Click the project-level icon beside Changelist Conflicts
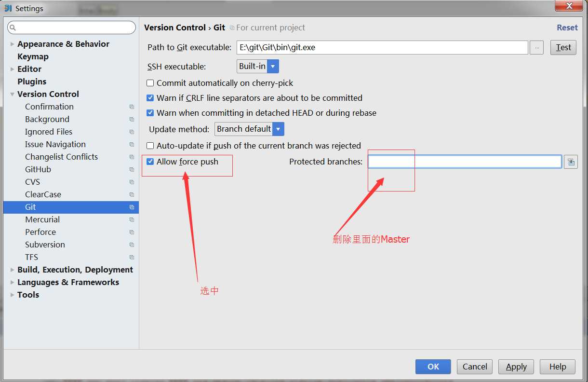 point(132,157)
